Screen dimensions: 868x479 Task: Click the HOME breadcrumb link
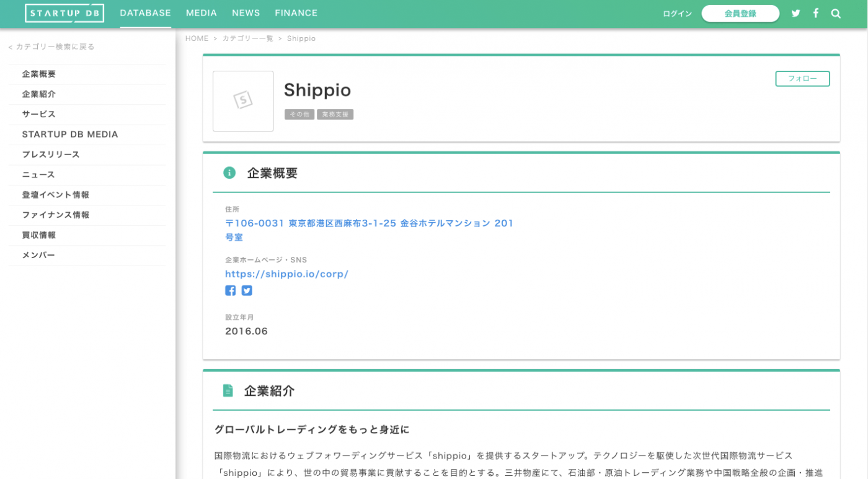point(197,38)
